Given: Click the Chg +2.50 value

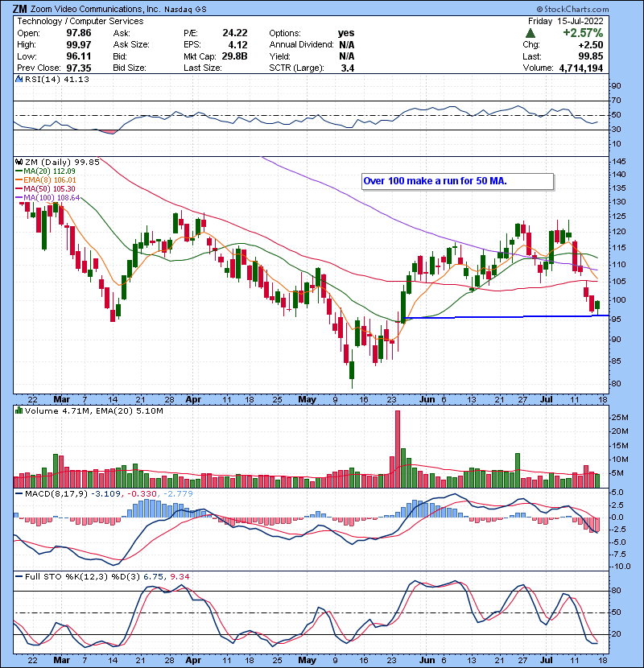Looking at the screenshot, I should 591,45.
